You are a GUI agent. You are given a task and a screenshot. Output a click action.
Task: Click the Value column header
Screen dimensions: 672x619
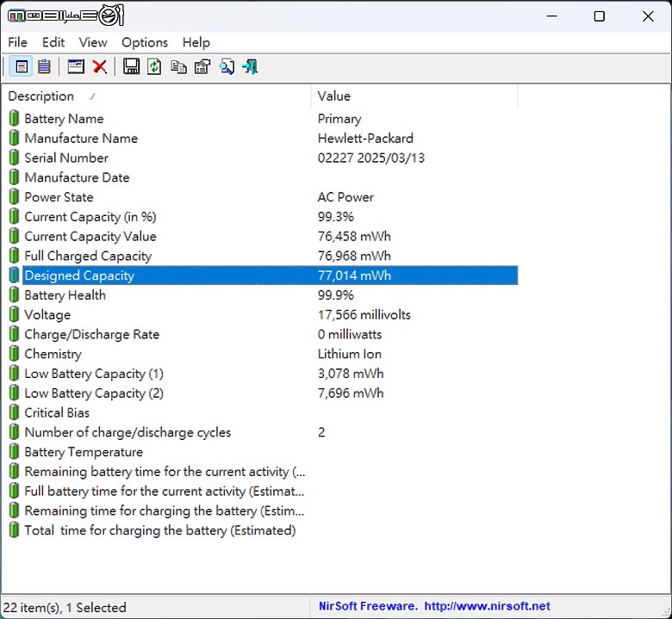click(334, 96)
